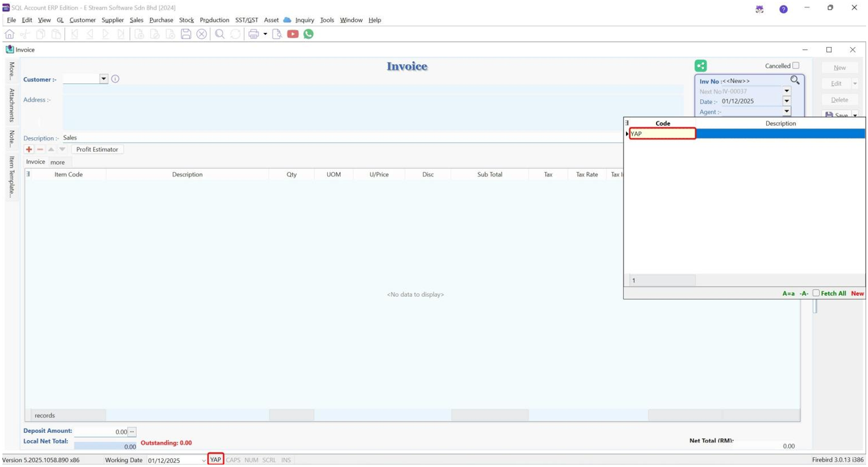Open the YouTube icon in the toolbar
Screen dimensions: 868x467
292,34
